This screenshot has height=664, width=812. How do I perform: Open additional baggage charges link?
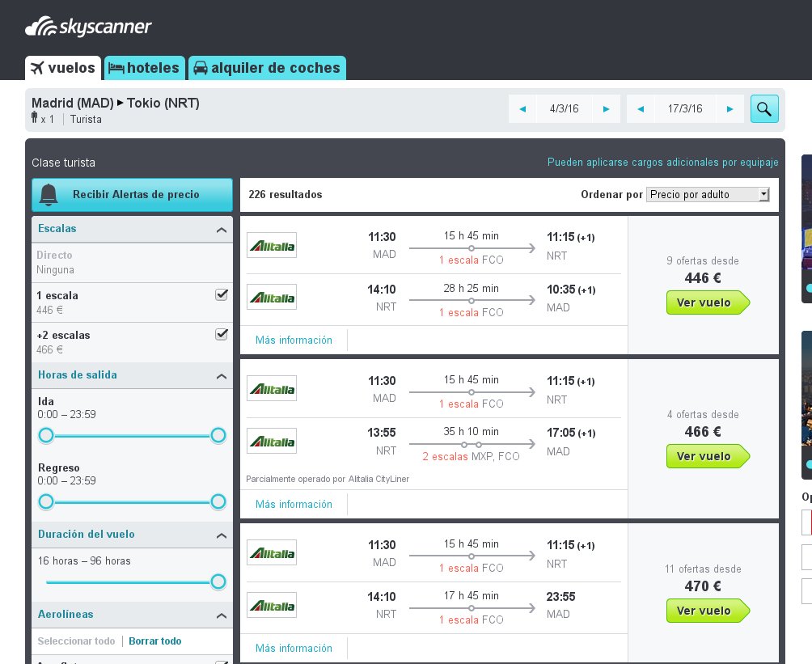click(x=663, y=162)
